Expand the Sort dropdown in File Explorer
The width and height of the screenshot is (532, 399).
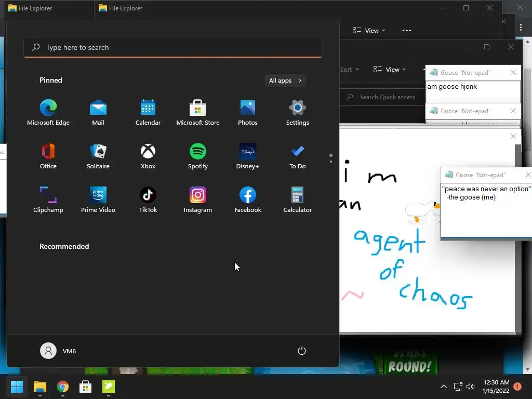[x=350, y=70]
